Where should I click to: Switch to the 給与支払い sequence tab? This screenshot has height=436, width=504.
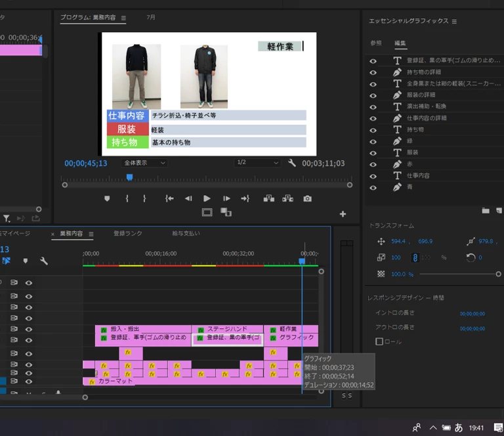tap(186, 234)
